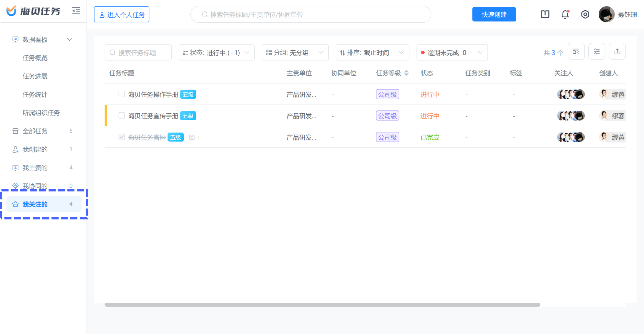Click 产品研发... in 海贝任务操作手册 row

(301, 94)
